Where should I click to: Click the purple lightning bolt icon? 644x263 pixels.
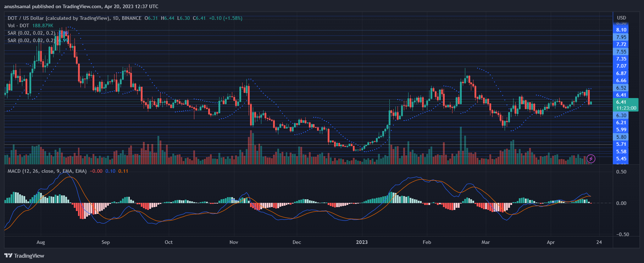pos(591,159)
